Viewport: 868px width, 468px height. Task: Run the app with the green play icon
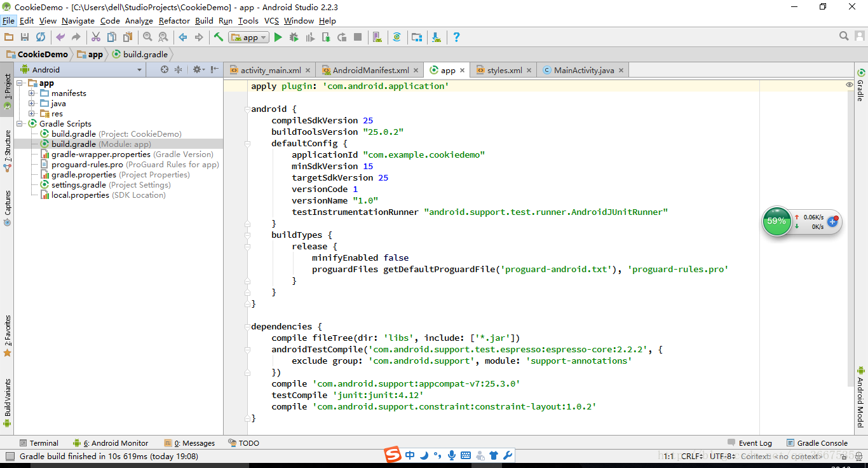click(x=278, y=38)
